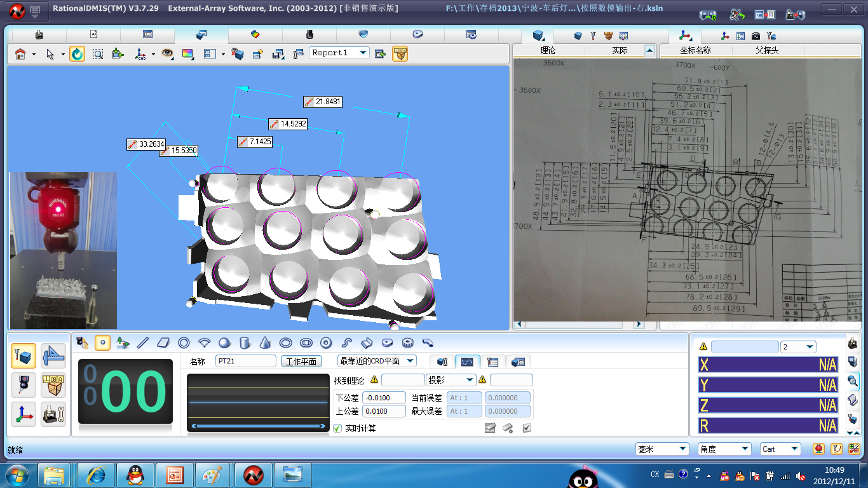Switch to the table grid tab

147,34
